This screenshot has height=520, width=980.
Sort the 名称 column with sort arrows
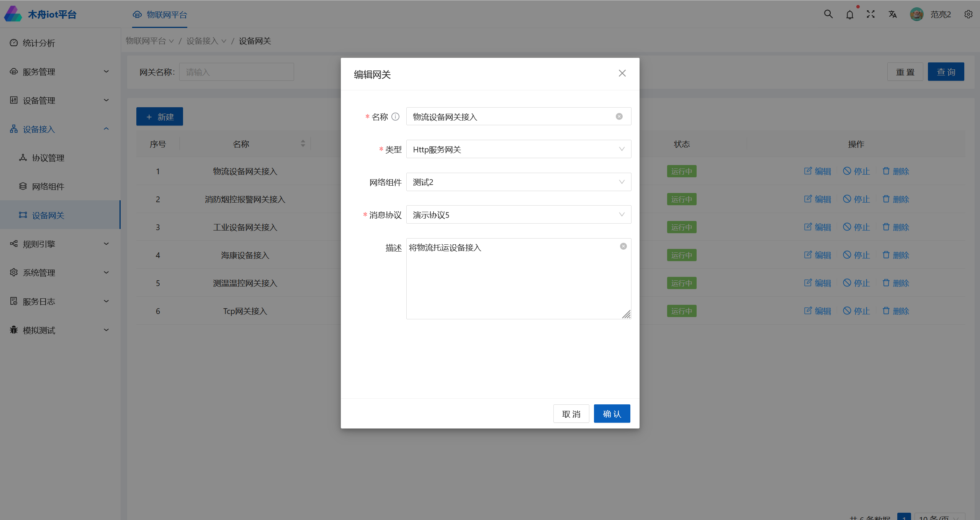pyautogui.click(x=303, y=144)
